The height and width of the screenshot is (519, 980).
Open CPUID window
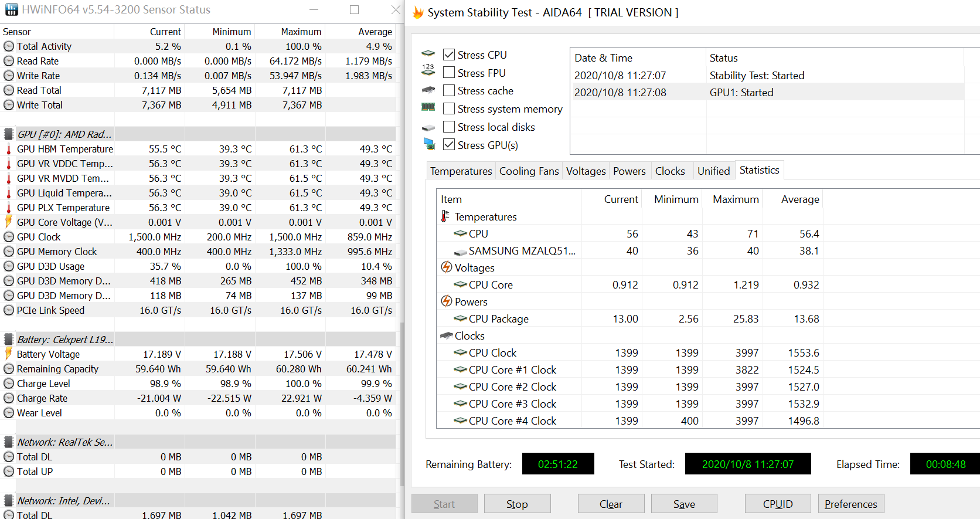click(778, 504)
